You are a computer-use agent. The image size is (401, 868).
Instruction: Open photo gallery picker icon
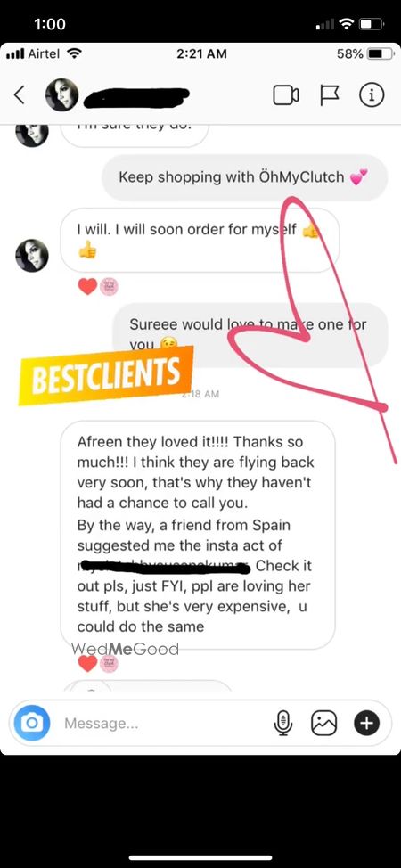click(324, 723)
